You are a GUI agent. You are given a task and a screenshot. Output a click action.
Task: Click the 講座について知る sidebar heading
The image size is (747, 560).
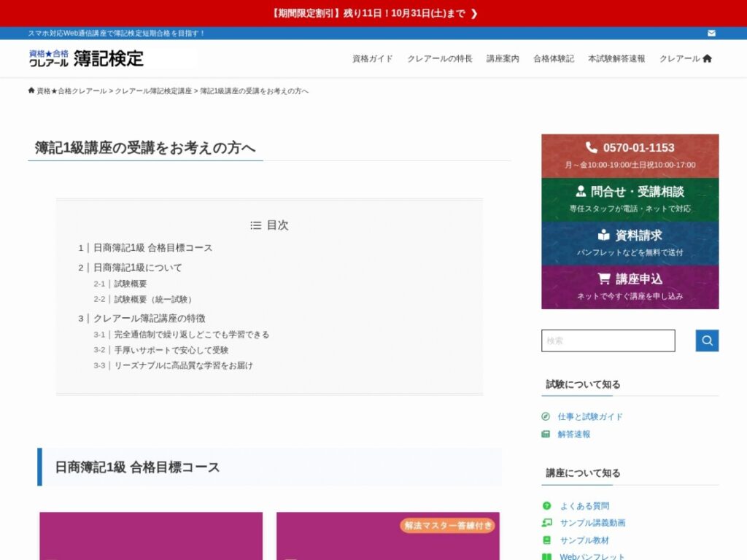tap(583, 472)
